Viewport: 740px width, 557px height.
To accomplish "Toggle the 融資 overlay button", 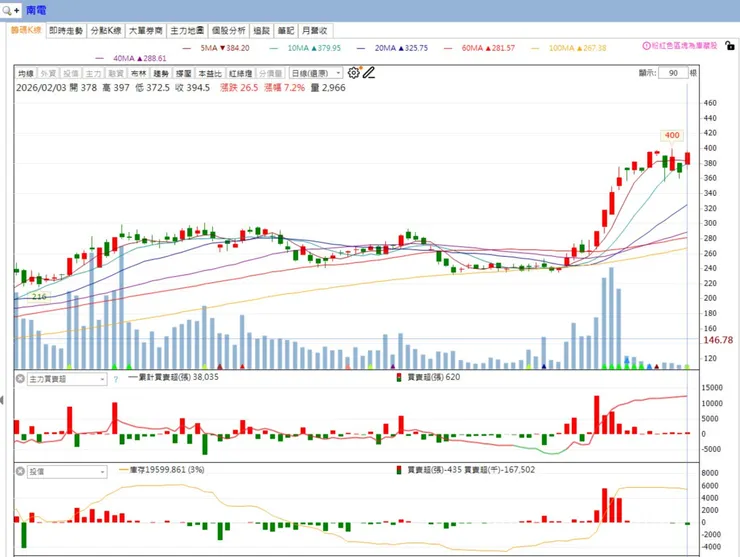I will point(116,73).
